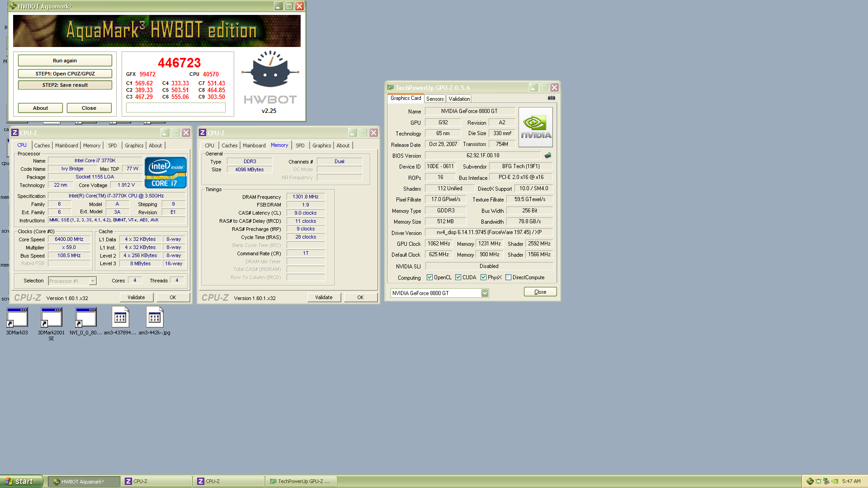Screen dimensions: 868x488
Task: Click the Intel Core i7 logo in CPU-Z
Action: coord(165,173)
